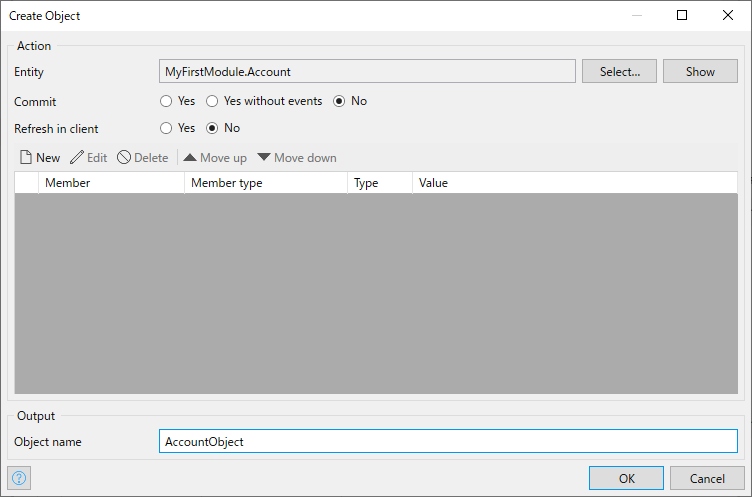Viewport: 752px width, 497px height.
Task: Click Show button for entity
Action: 700,71
